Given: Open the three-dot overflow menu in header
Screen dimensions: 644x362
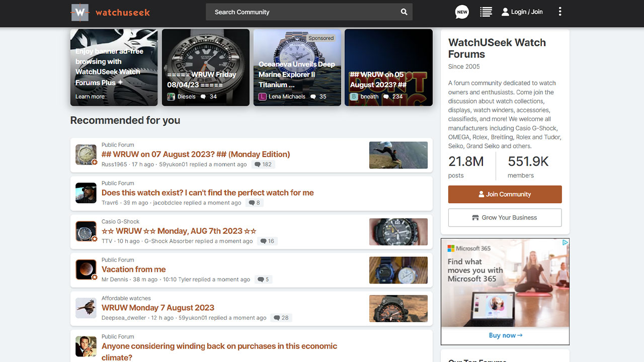Looking at the screenshot, I should tap(560, 12).
